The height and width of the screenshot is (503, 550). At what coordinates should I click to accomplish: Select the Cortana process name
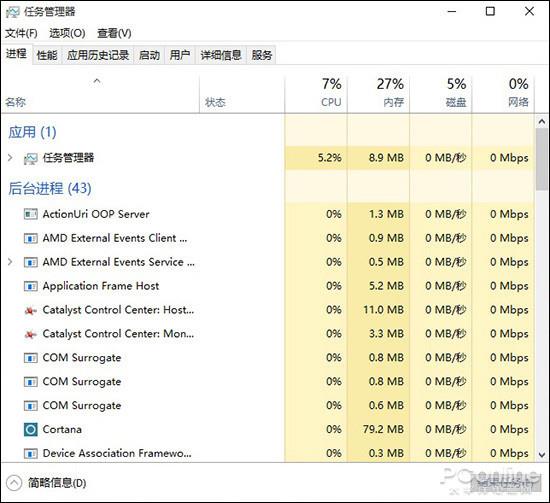(62, 429)
